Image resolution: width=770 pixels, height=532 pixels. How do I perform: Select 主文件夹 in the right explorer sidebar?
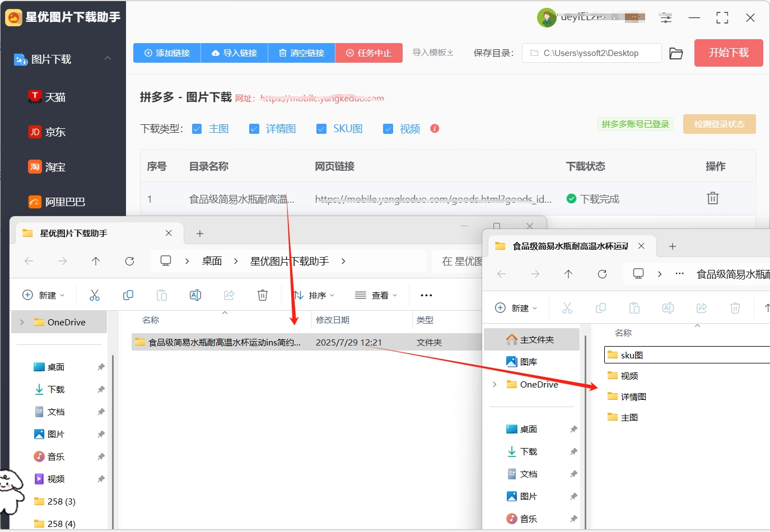tap(532, 339)
